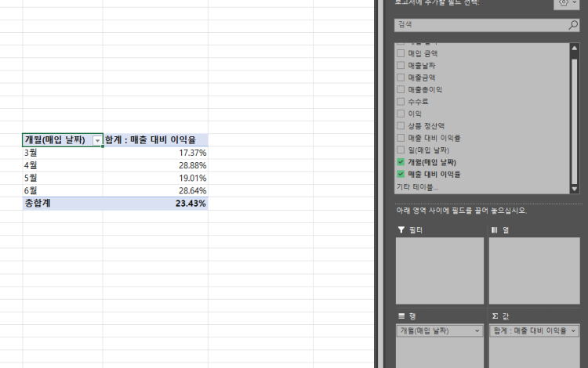Enable the 수수료 field checkbox
The image size is (588, 368).
(401, 102)
